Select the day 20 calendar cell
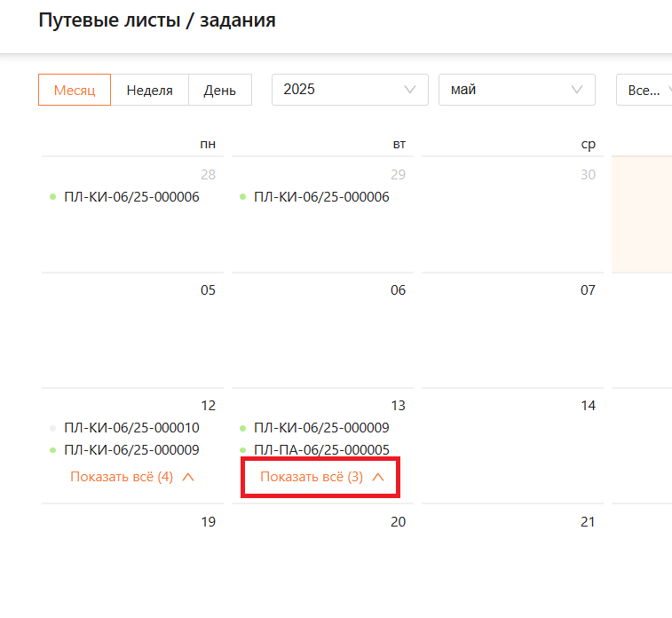 (x=322, y=559)
